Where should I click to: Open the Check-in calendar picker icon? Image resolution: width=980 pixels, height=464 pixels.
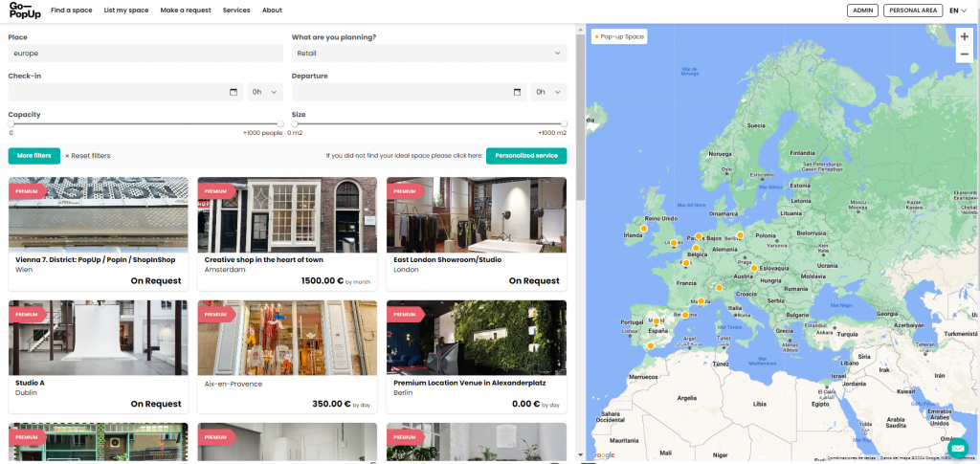pos(234,92)
